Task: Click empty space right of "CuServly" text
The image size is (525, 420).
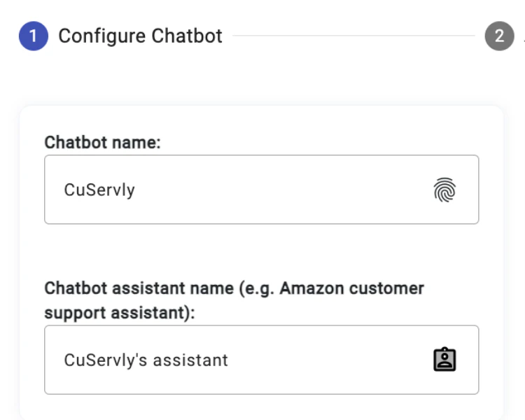Action: [280, 190]
